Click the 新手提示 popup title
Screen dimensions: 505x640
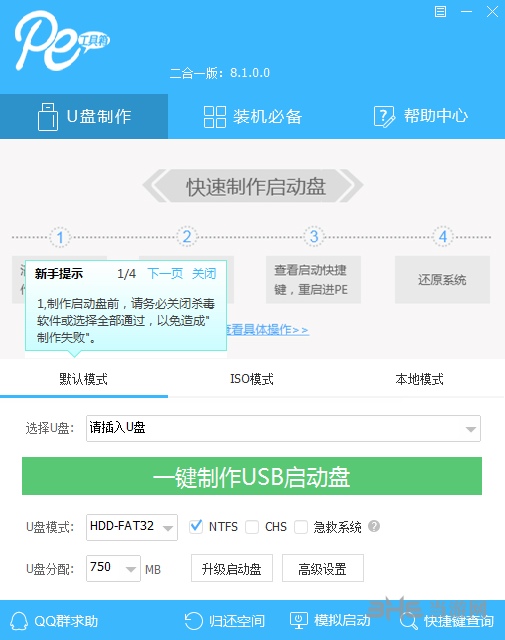click(x=59, y=273)
